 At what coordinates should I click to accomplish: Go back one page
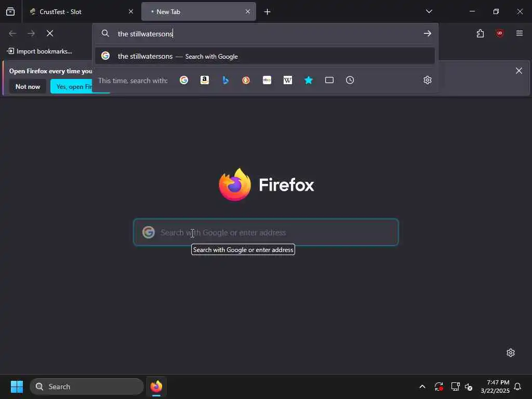click(12, 33)
